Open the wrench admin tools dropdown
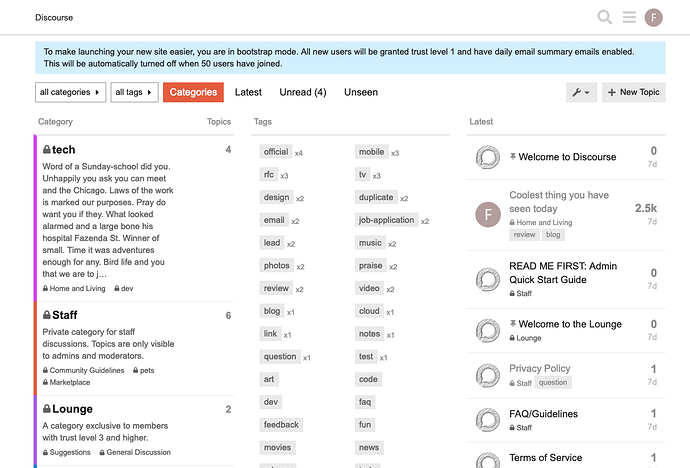The image size is (690, 468). point(581,92)
